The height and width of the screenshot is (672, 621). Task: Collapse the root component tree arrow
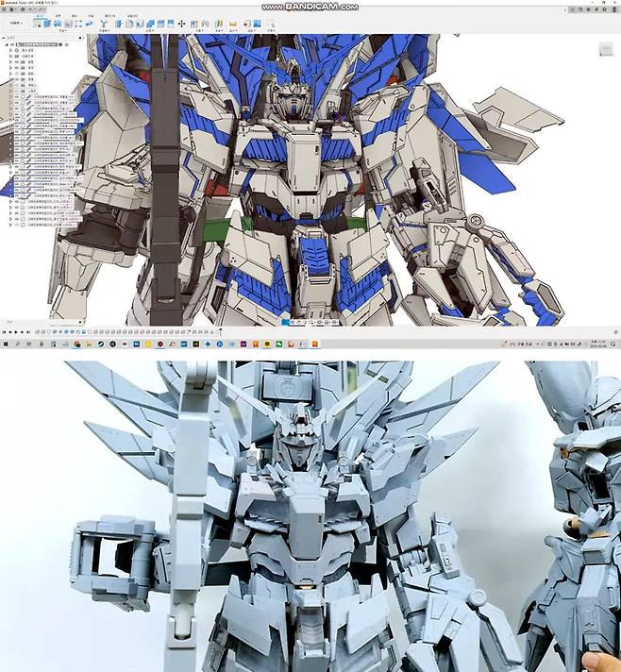pos(7,44)
